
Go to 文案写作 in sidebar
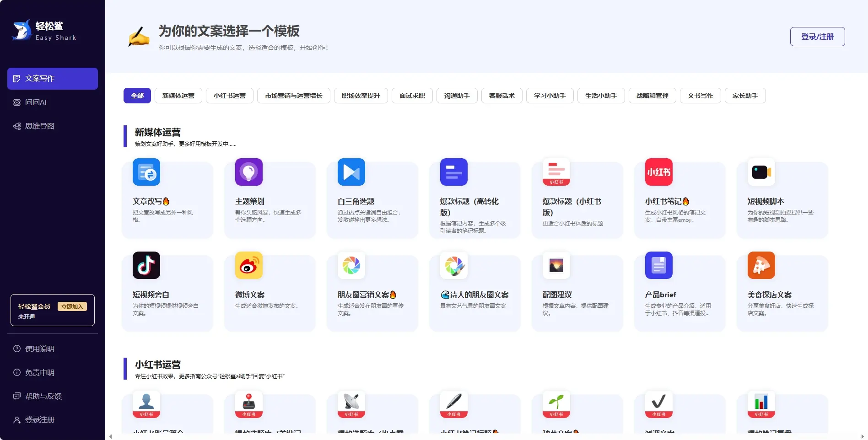pyautogui.click(x=53, y=79)
